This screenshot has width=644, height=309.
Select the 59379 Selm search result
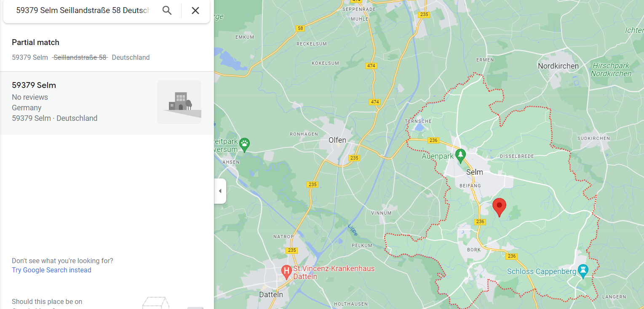tap(34, 85)
